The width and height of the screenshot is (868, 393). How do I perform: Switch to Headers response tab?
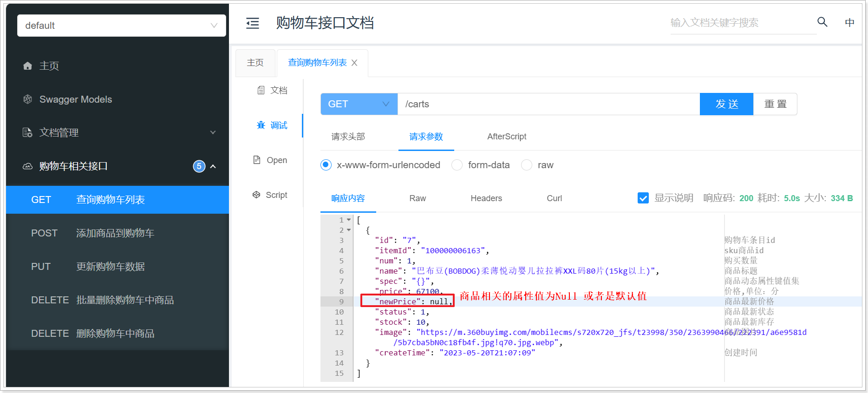486,198
